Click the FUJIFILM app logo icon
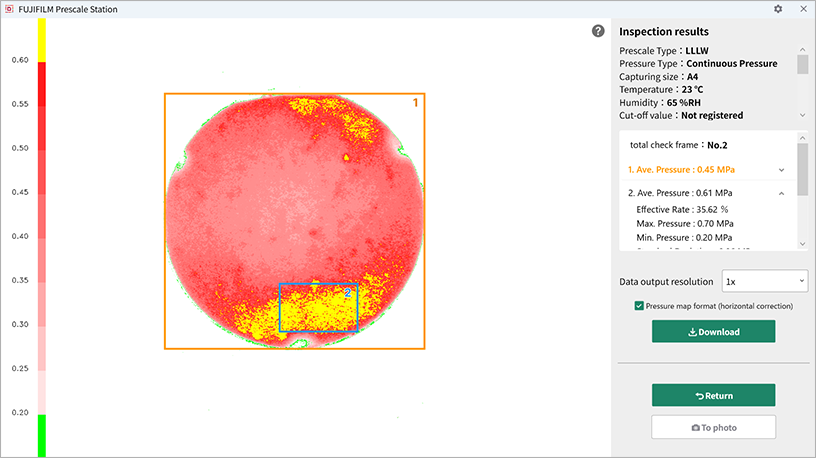The image size is (816, 458). 9,9
